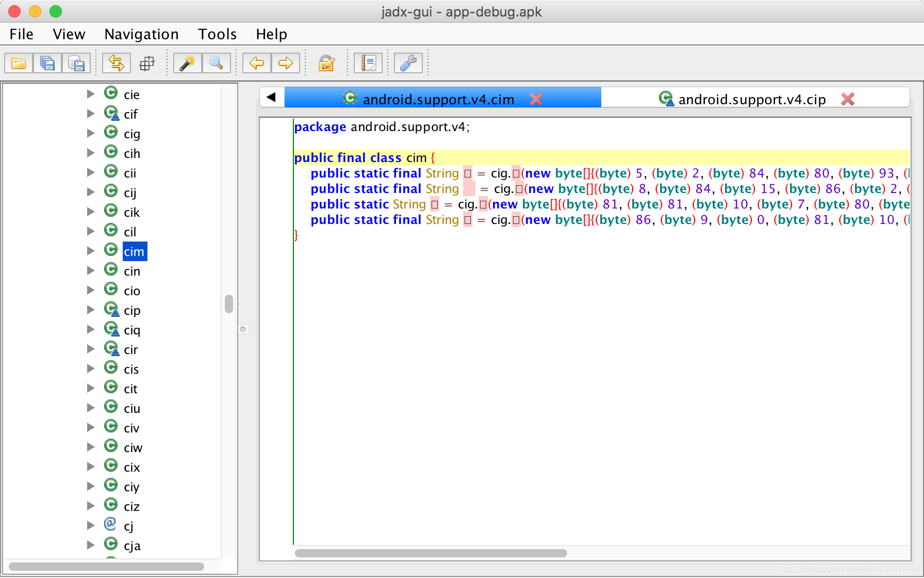
Task: Click the tab scroll-left arrow
Action: [x=272, y=97]
